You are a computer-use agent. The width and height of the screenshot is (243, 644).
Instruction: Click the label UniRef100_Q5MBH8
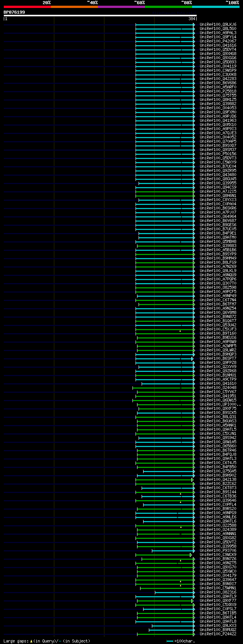click(218, 241)
